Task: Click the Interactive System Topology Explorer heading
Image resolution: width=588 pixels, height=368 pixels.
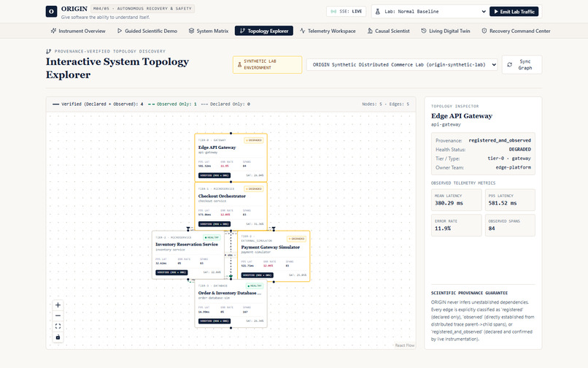Action: click(117, 68)
